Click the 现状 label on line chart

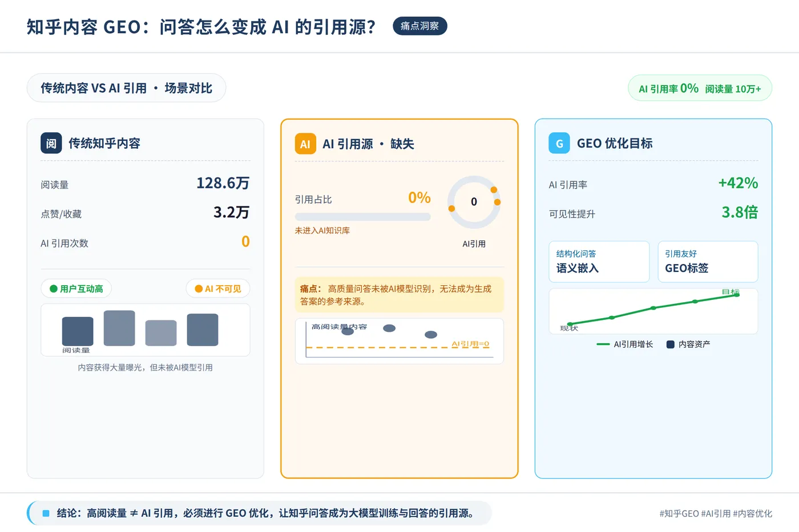coord(569,328)
